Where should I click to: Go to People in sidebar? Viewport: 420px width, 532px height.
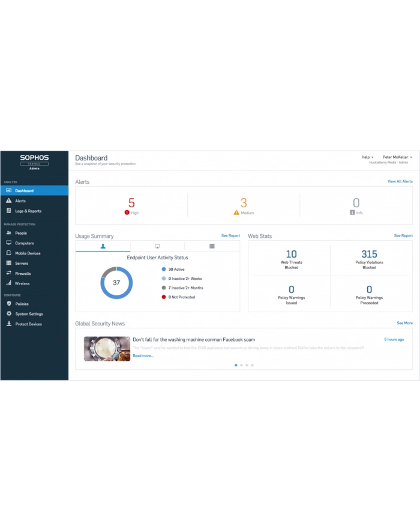34,233
